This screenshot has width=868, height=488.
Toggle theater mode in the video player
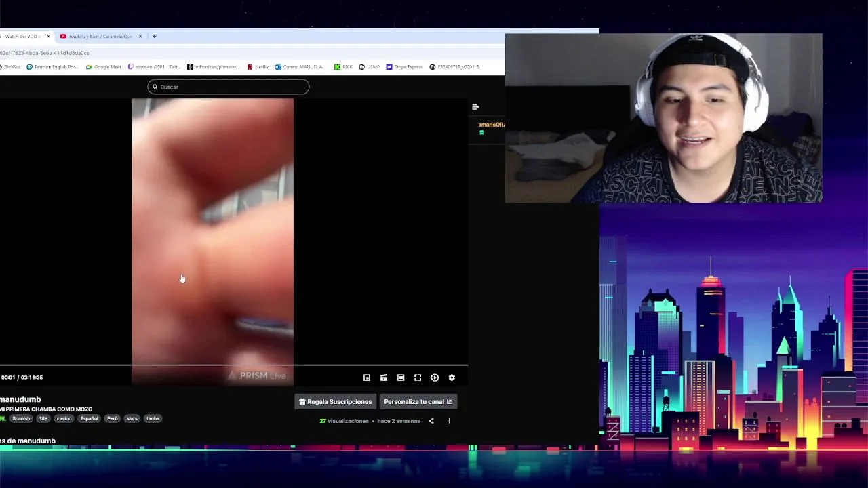[x=401, y=378]
